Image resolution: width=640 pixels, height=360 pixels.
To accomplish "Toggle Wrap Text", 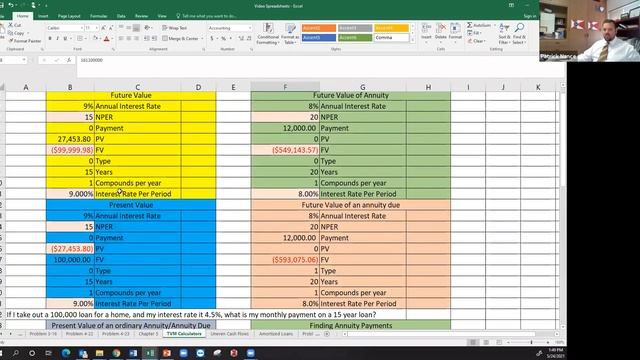I will click(x=175, y=28).
